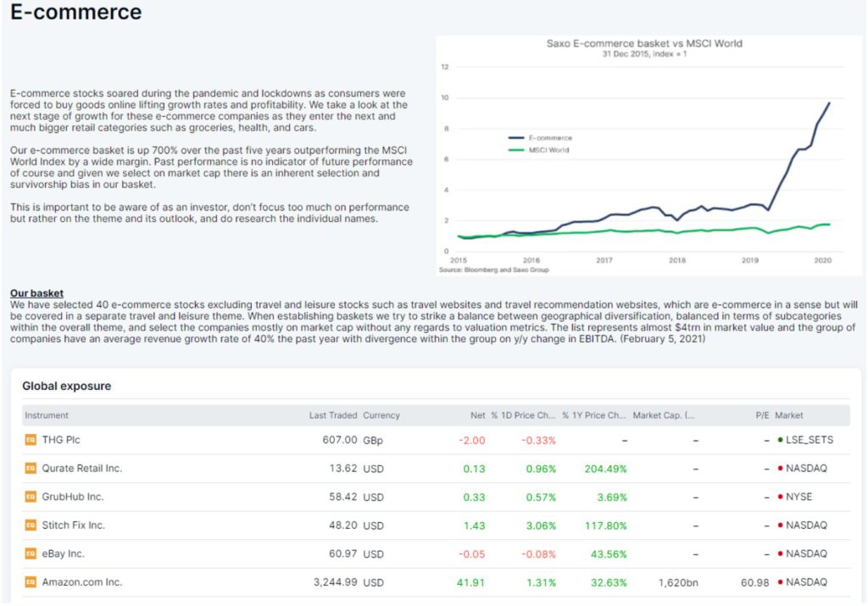Click the 60.98 P/E value

[x=754, y=583]
